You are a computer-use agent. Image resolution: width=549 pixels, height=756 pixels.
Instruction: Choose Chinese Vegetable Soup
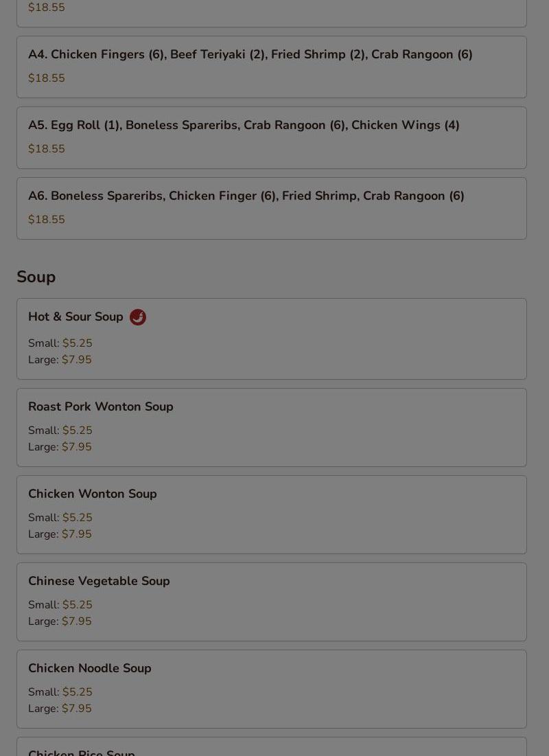(x=271, y=602)
